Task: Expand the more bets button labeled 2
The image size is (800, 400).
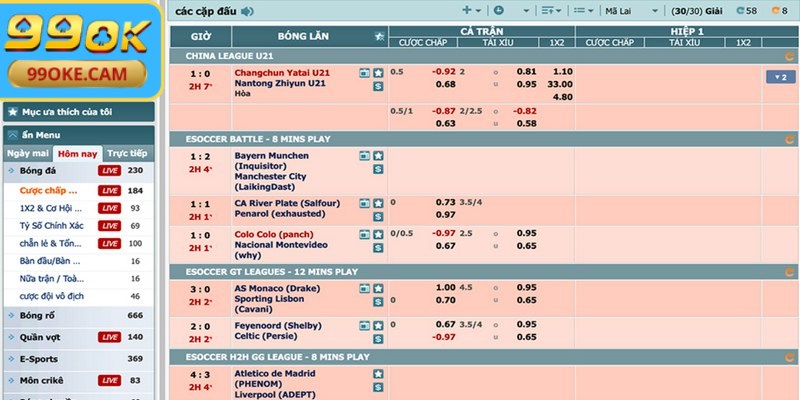Action: pyautogui.click(x=780, y=77)
